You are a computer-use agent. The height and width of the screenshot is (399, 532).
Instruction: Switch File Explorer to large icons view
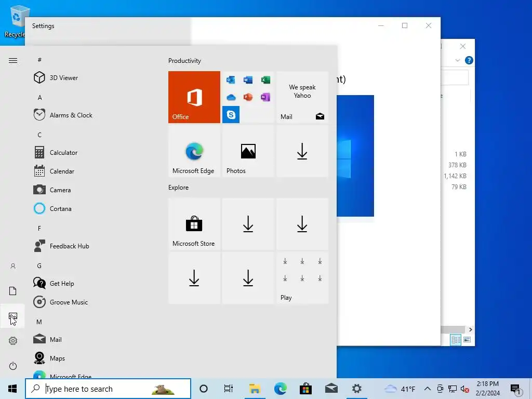tap(467, 340)
